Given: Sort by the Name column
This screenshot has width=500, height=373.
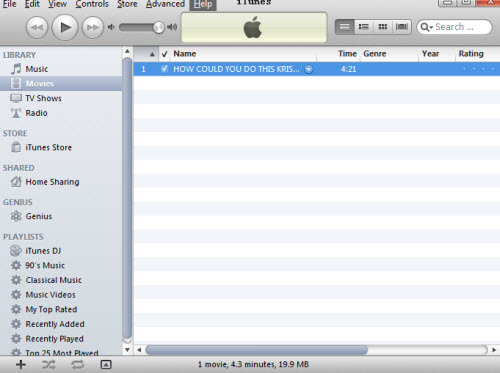Looking at the screenshot, I should pyautogui.click(x=243, y=54).
